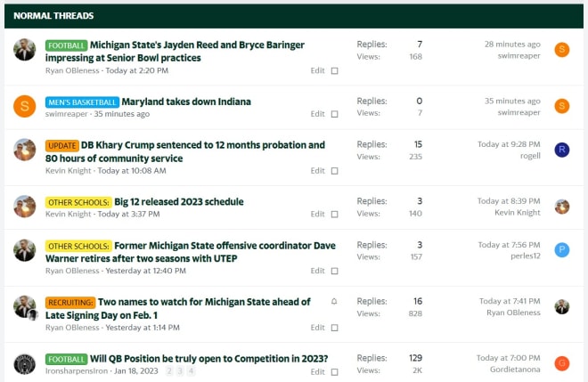This screenshot has width=588, height=382.
Task: Edit the Dave Warner retires thread
Action: pos(317,271)
